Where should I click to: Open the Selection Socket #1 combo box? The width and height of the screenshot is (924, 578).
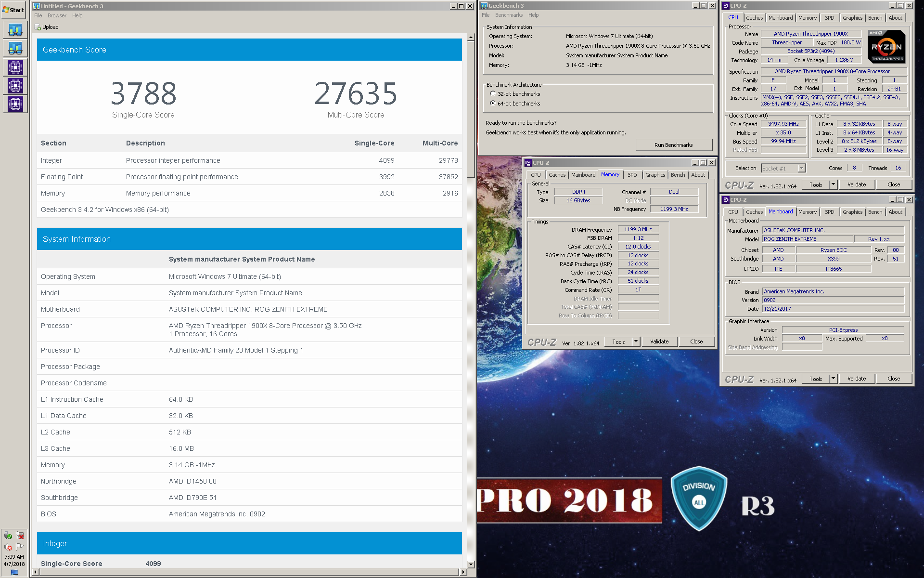[x=783, y=168]
